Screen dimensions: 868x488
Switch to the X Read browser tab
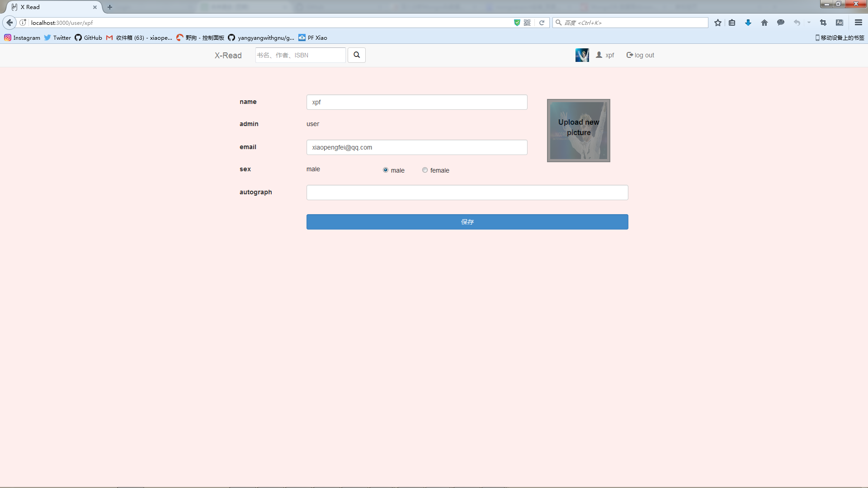click(x=53, y=7)
